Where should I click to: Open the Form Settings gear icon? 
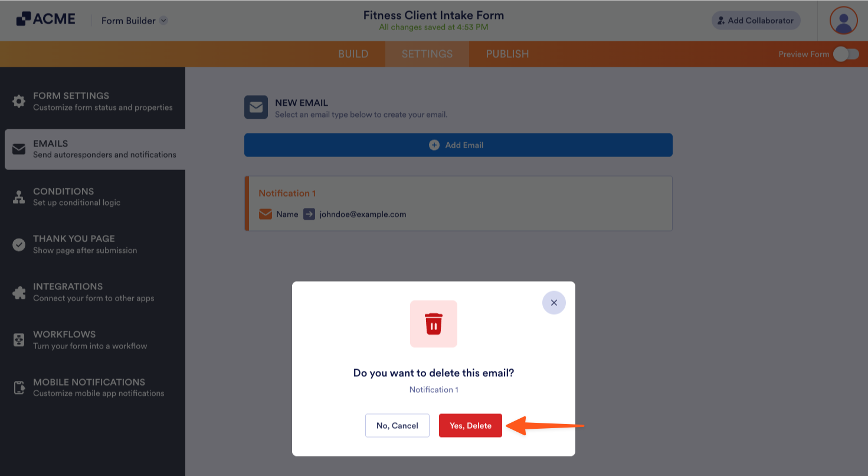click(x=18, y=100)
